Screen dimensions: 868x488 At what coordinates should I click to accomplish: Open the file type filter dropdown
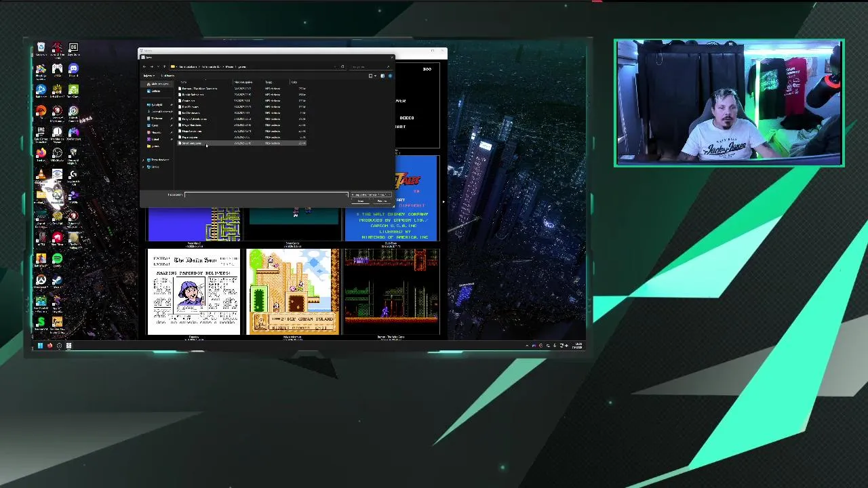click(371, 195)
